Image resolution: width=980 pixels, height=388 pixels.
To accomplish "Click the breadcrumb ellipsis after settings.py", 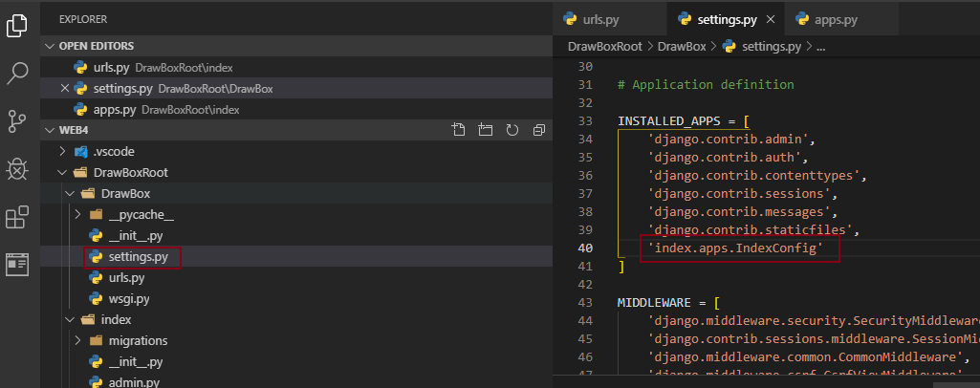I will coord(821,46).
